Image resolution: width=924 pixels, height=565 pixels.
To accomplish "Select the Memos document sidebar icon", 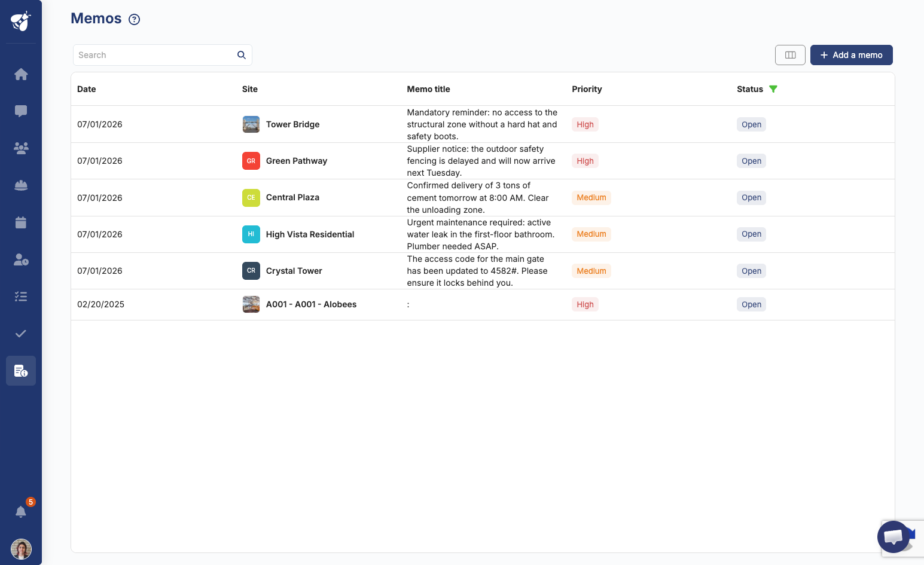I will [x=21, y=371].
